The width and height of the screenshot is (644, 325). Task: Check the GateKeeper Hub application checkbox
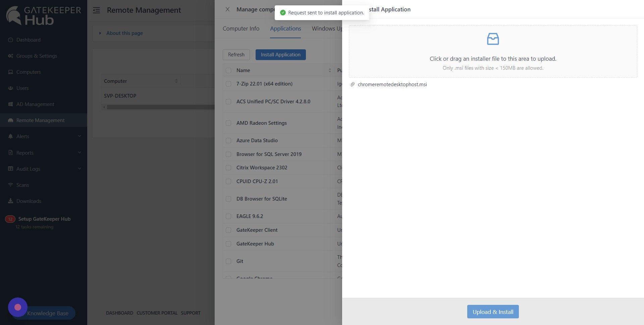(x=228, y=244)
